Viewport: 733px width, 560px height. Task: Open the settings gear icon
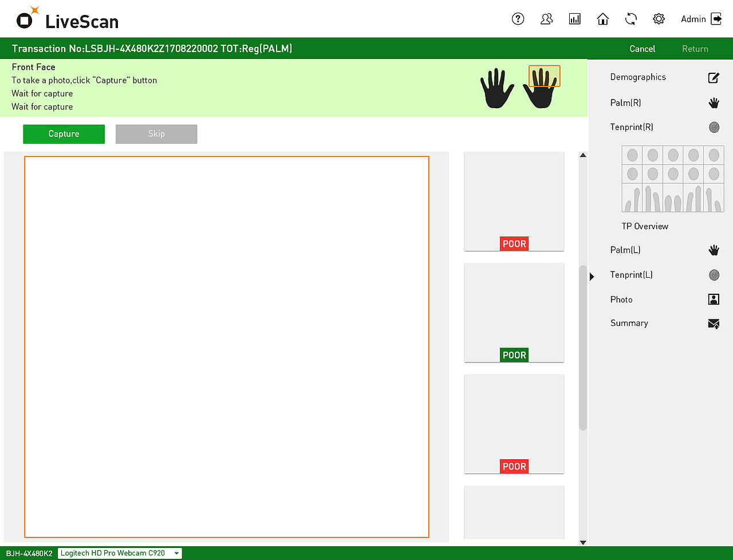click(659, 19)
